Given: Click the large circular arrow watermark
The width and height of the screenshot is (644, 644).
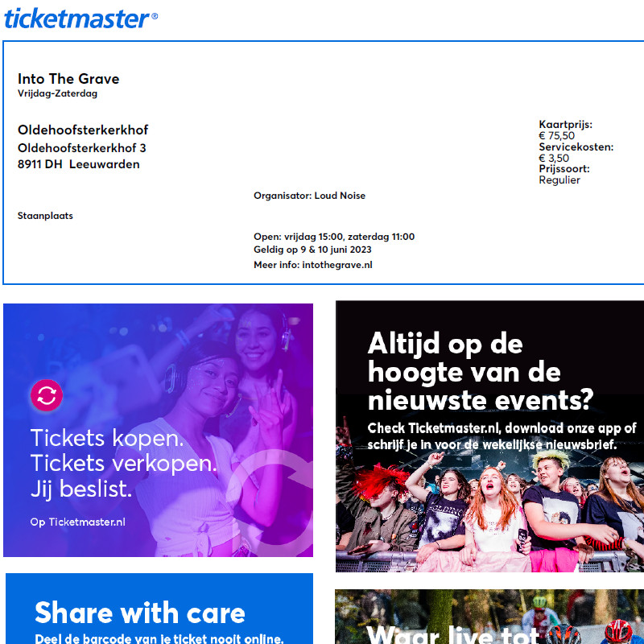Looking at the screenshot, I should tap(270, 500).
